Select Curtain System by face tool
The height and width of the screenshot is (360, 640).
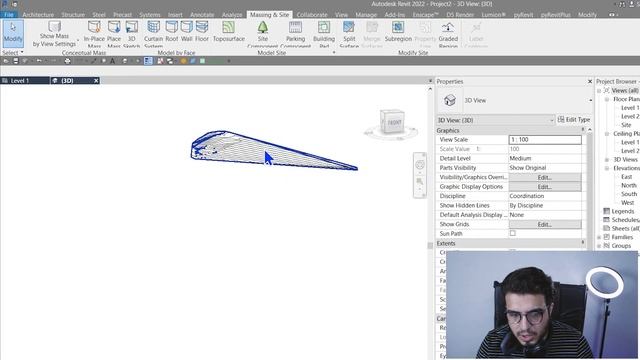(x=153, y=33)
